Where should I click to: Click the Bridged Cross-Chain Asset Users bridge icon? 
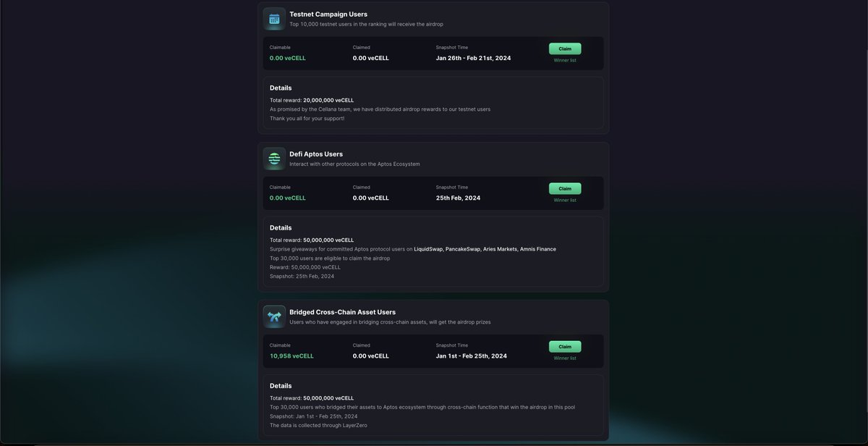click(x=274, y=316)
